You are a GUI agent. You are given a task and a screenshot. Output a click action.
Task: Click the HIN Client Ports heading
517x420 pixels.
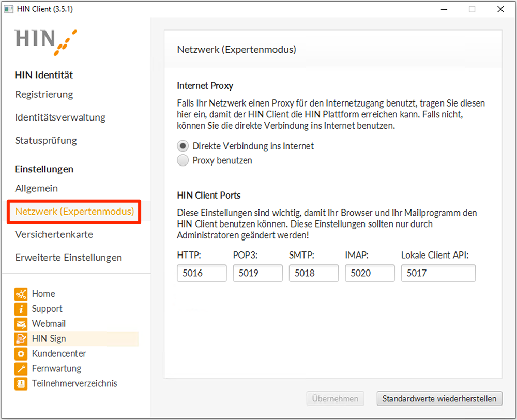coord(209,196)
